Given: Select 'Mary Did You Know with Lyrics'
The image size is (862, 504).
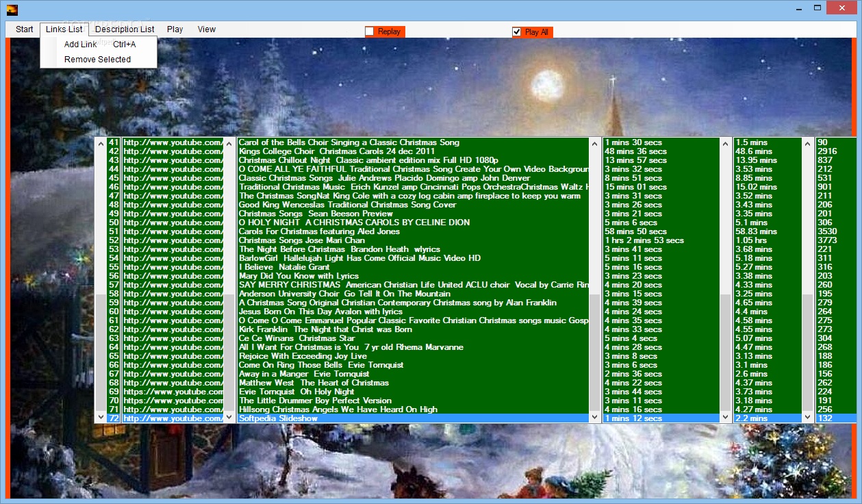Looking at the screenshot, I should point(413,276).
